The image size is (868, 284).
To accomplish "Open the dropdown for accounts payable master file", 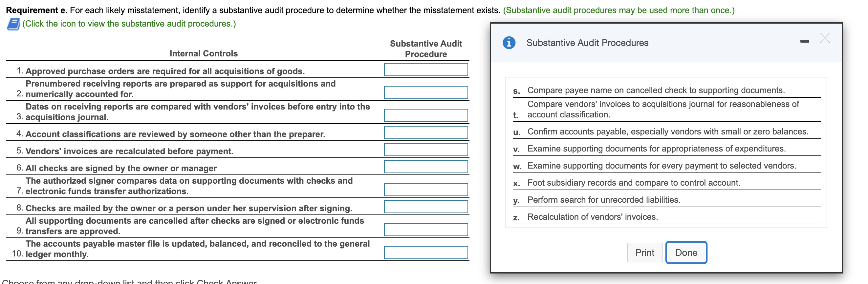I will click(426, 252).
